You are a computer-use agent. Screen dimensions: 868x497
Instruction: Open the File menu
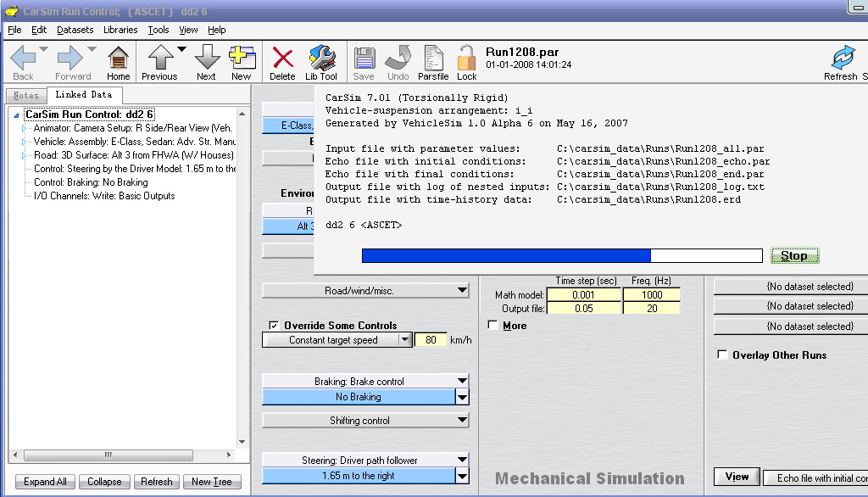coord(14,30)
